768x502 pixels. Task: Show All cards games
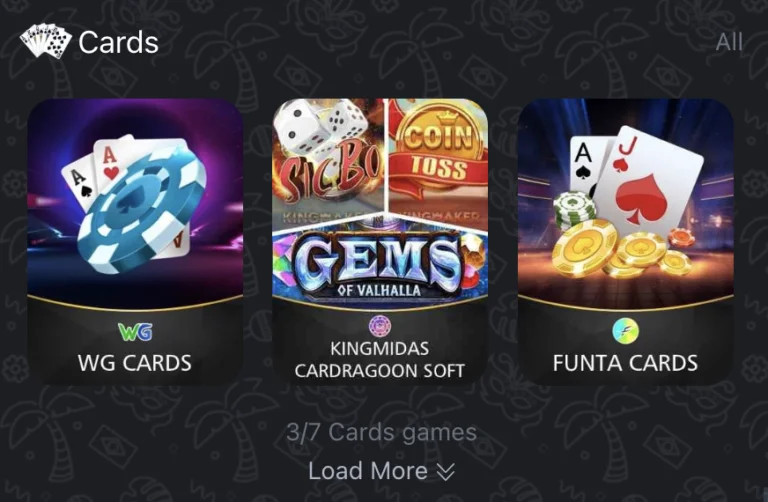(x=729, y=42)
